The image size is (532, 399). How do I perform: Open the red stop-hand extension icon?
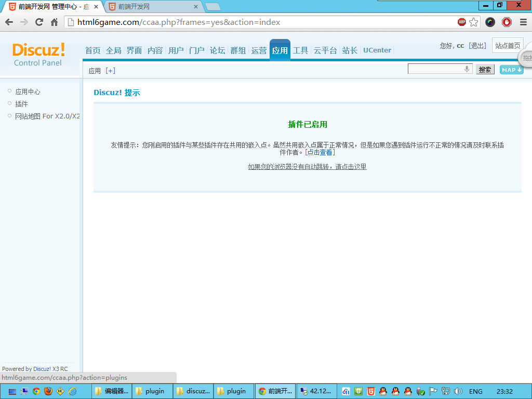pyautogui.click(x=507, y=22)
